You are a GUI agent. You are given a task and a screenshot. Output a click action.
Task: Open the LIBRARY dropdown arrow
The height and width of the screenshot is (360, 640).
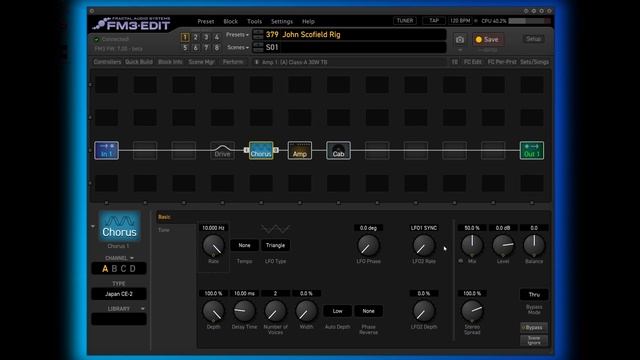click(x=142, y=309)
